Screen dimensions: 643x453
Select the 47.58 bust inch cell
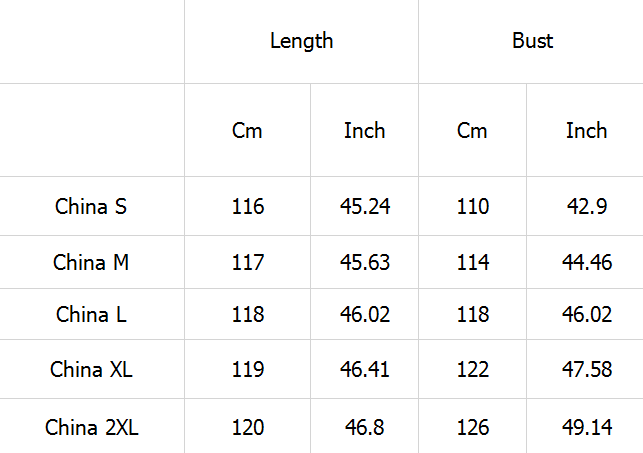click(x=587, y=369)
